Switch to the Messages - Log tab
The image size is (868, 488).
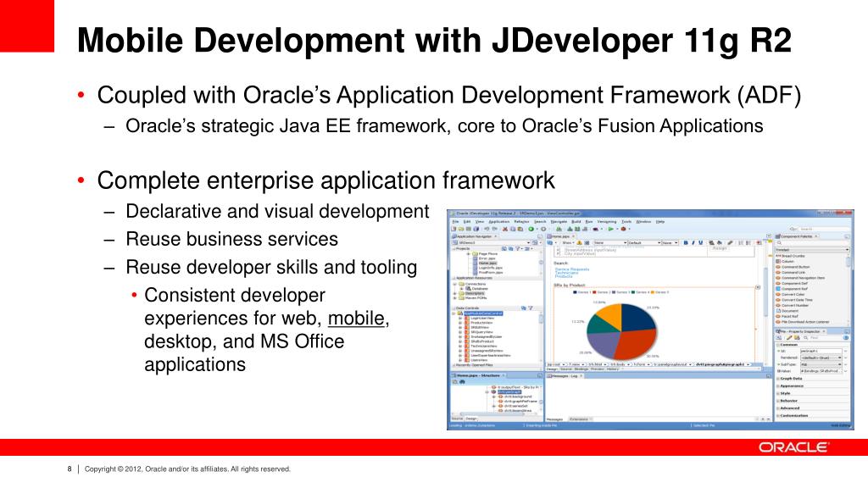tap(564, 375)
